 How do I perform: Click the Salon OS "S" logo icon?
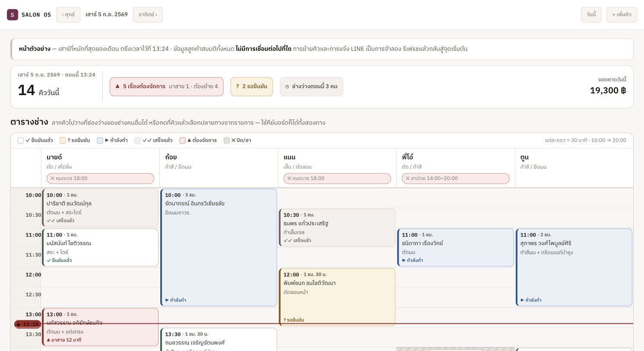tap(13, 15)
